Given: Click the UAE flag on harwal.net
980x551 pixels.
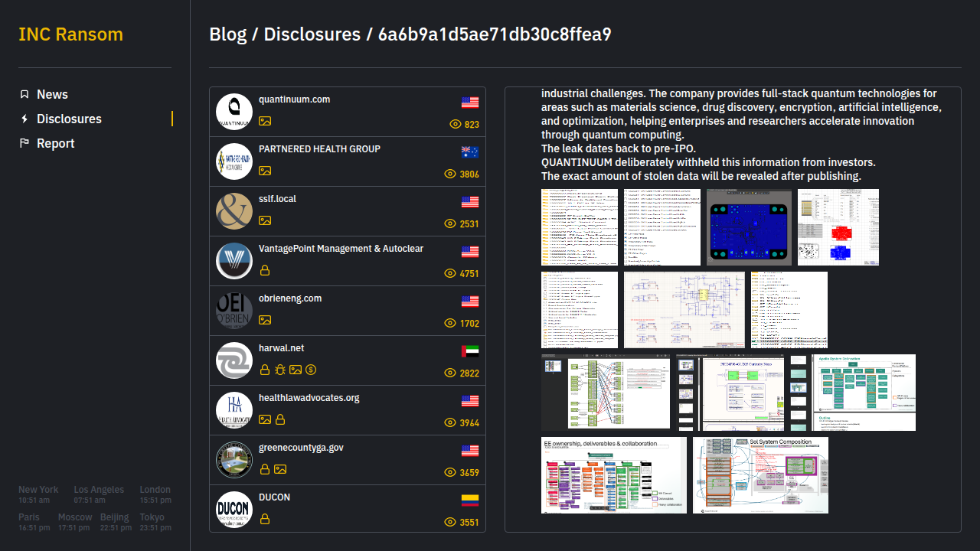Looking at the screenshot, I should pyautogui.click(x=470, y=351).
